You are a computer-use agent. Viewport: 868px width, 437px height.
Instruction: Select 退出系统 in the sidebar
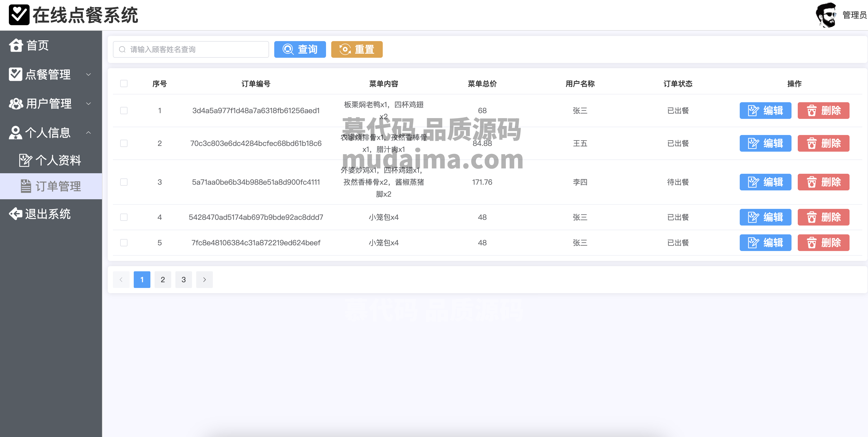[51, 214]
